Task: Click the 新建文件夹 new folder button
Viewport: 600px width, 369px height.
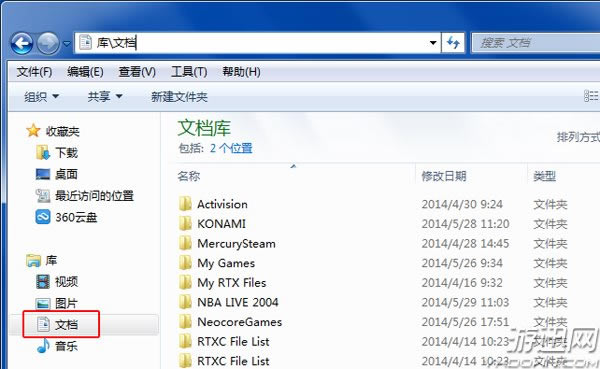Action: [x=179, y=97]
